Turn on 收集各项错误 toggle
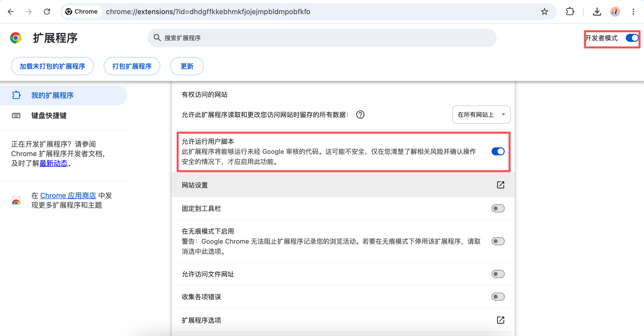Viewport: 644px width, 336px height. pos(498,297)
